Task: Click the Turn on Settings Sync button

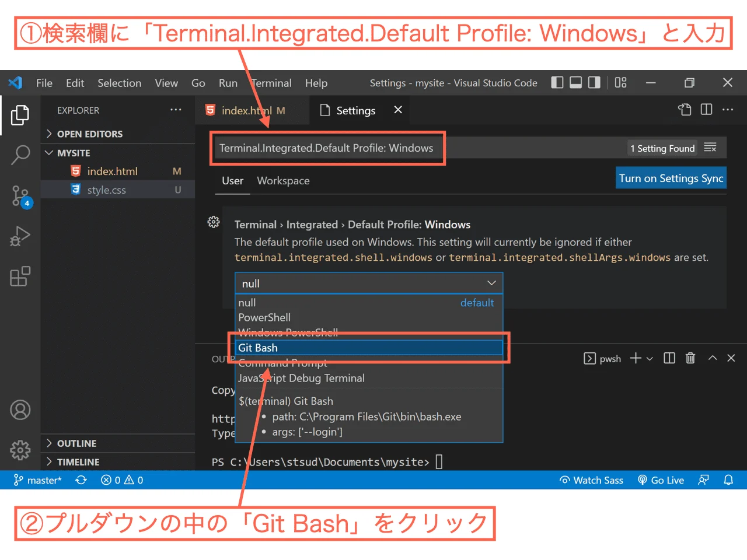Action: [671, 178]
